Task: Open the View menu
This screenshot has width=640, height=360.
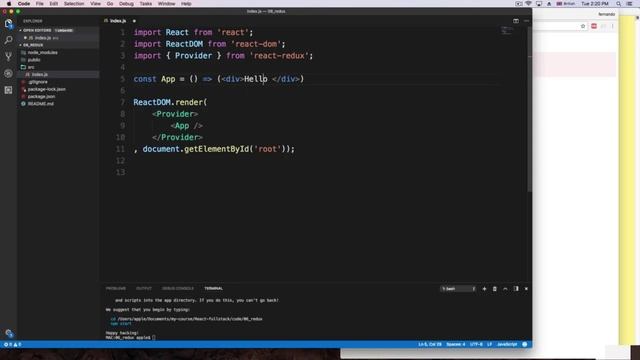Action: pos(96,4)
